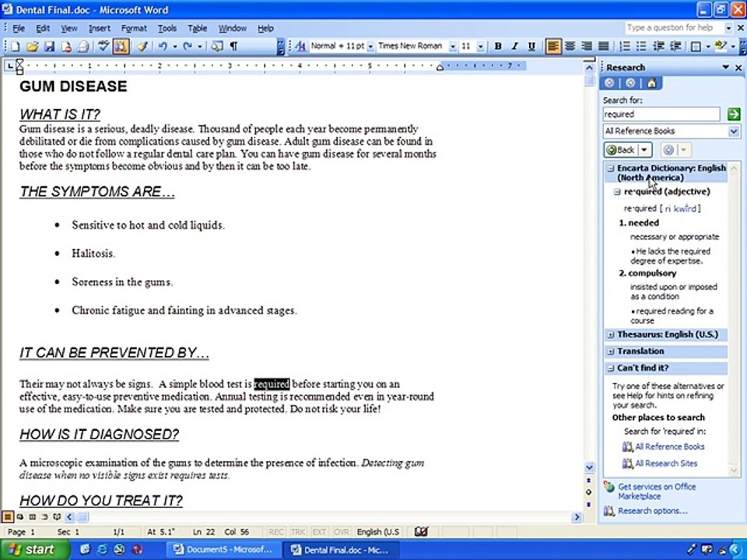Center the paragraph text
The width and height of the screenshot is (747, 560).
coord(570,46)
